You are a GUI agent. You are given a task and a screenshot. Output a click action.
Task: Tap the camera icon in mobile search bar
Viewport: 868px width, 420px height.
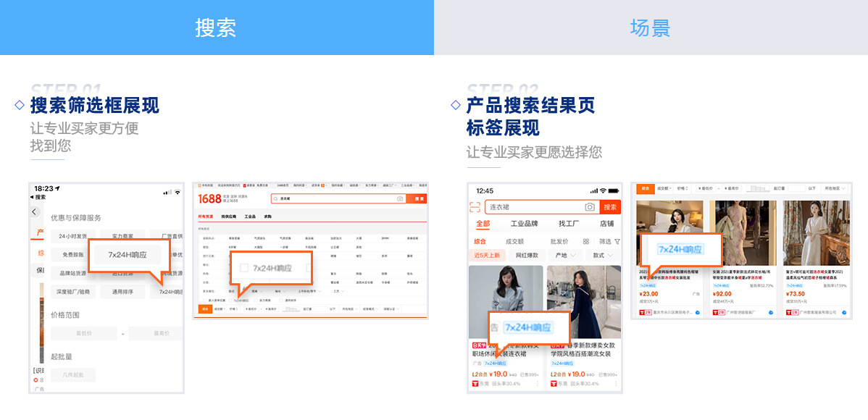(x=589, y=207)
